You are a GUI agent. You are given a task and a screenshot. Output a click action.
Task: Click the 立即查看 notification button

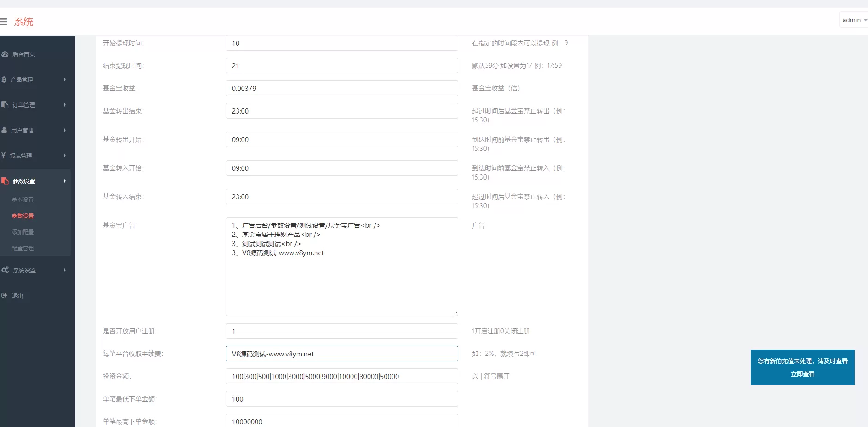click(803, 374)
